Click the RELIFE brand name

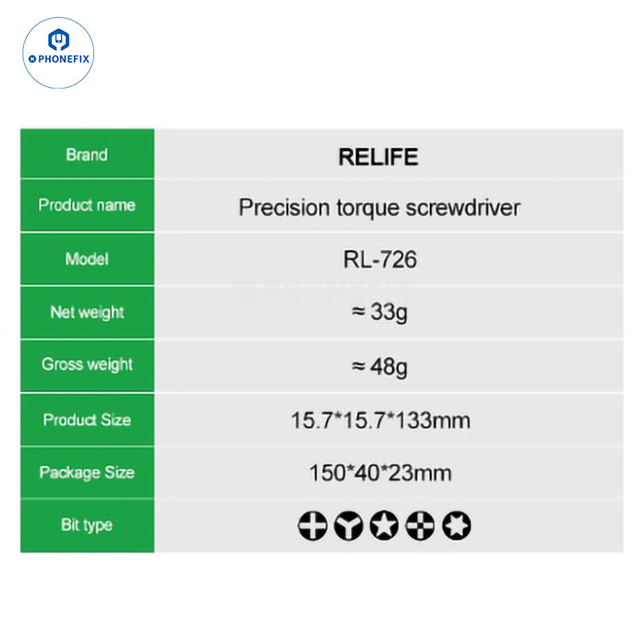[x=378, y=156]
